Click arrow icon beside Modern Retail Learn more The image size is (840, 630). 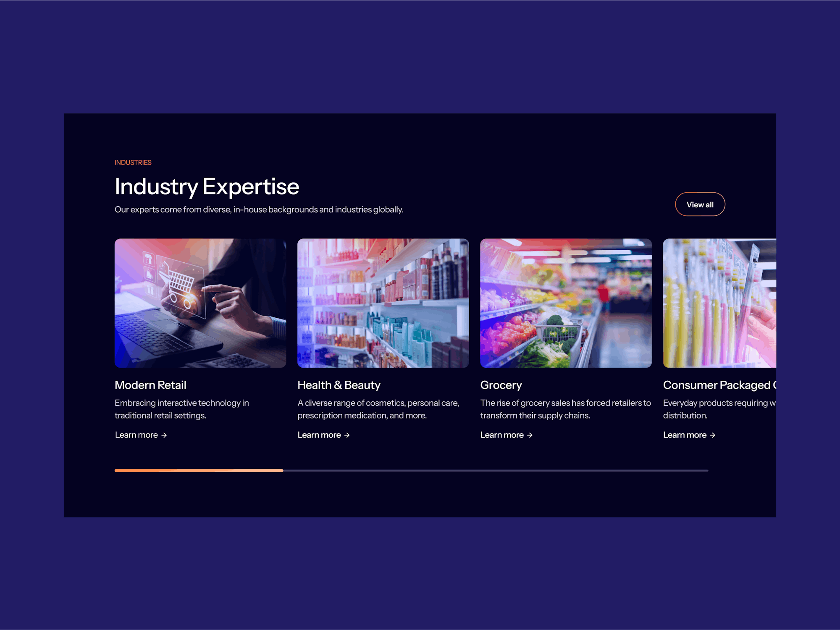point(164,435)
